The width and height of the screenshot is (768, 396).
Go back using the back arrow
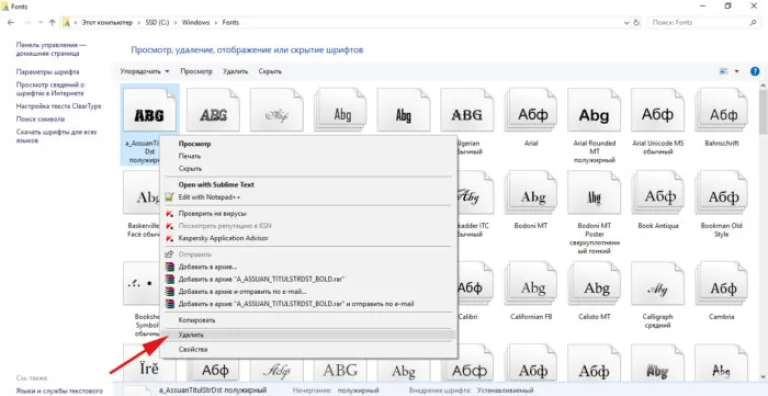(x=11, y=23)
